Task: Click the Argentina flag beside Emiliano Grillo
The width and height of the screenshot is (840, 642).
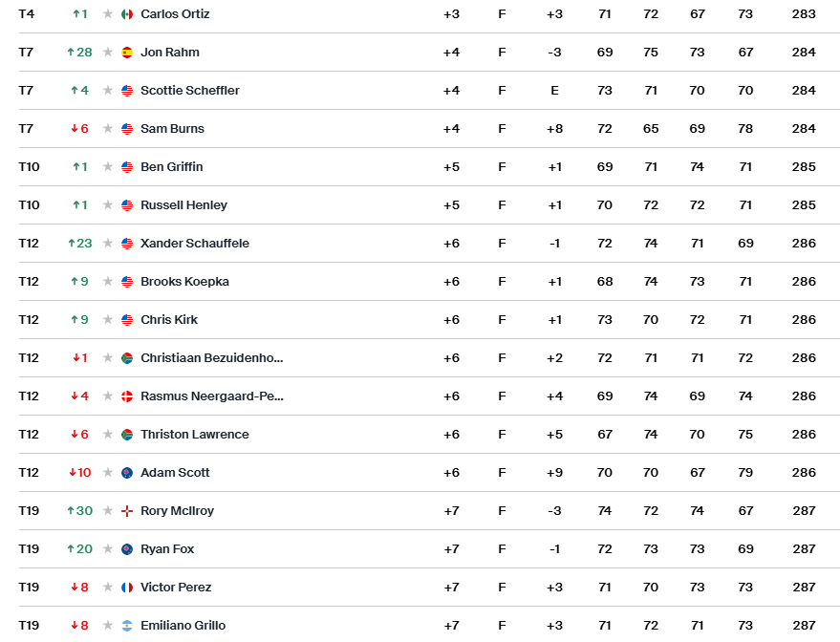Action: [x=127, y=626]
